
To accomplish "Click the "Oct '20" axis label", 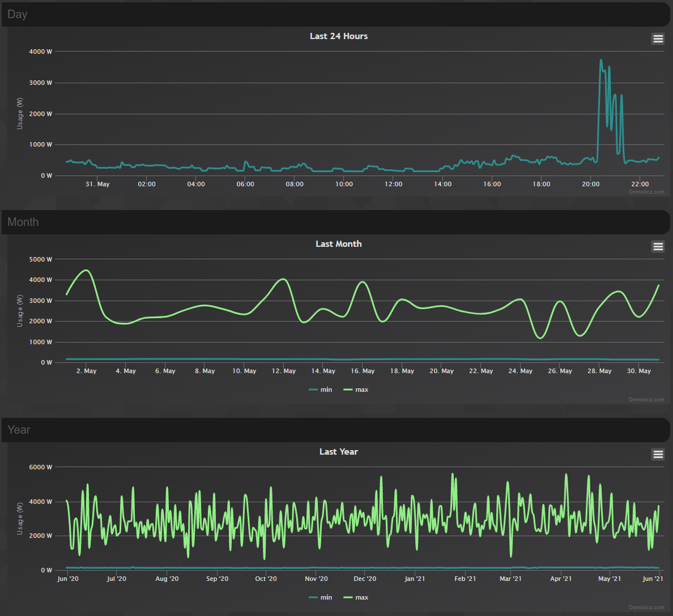I will click(x=266, y=579).
